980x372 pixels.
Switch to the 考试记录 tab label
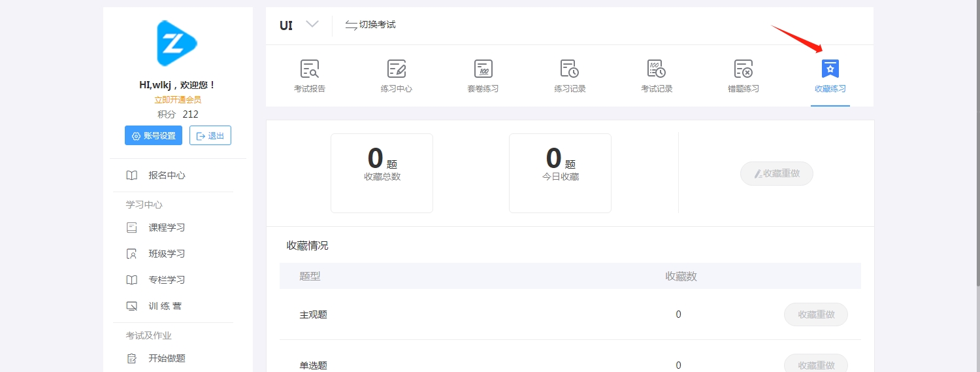coord(657,89)
